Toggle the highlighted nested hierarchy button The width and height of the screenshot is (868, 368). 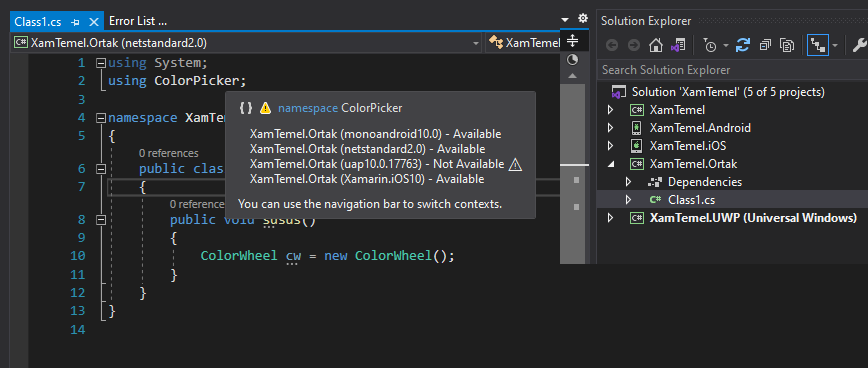[818, 45]
